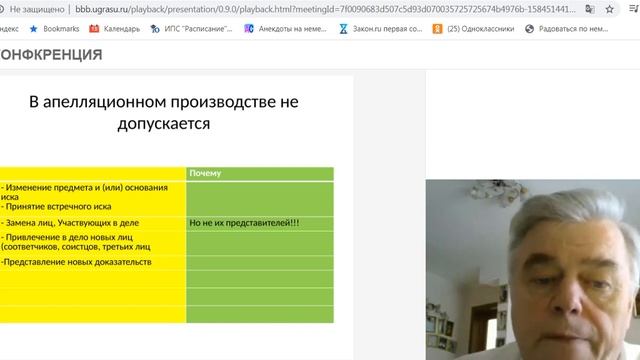Click the hourglass Закон.ru bookmark icon

pos(344,29)
